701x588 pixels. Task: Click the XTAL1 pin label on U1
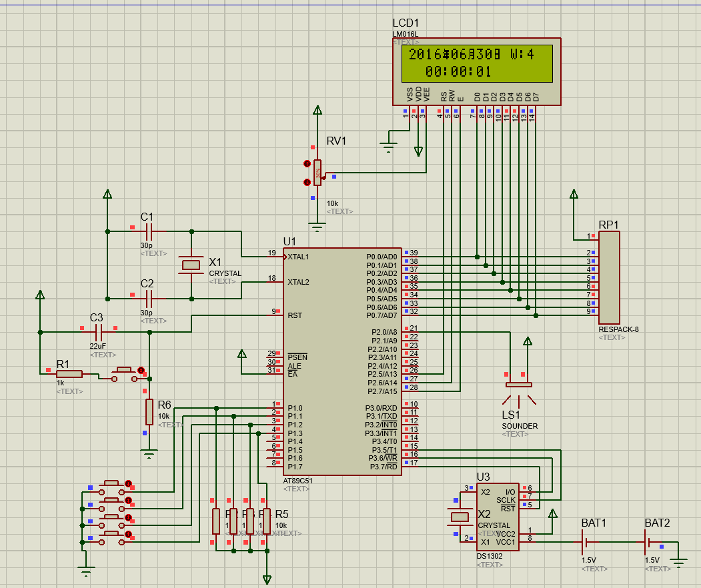298,257
